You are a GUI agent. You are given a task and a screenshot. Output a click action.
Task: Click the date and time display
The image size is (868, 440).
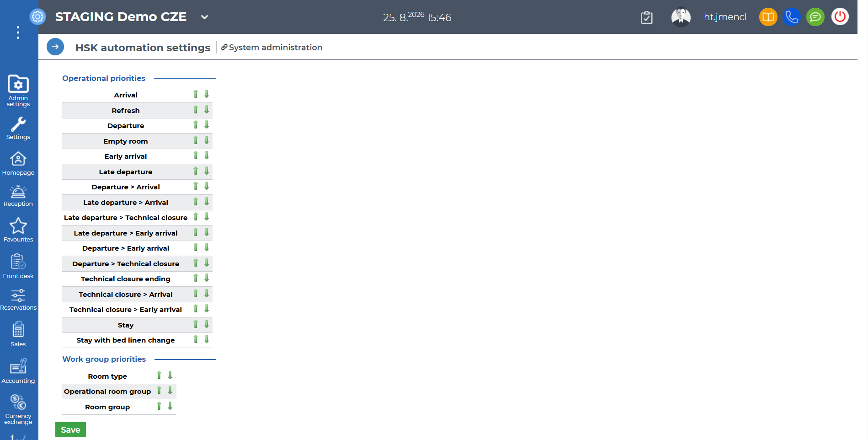click(417, 17)
